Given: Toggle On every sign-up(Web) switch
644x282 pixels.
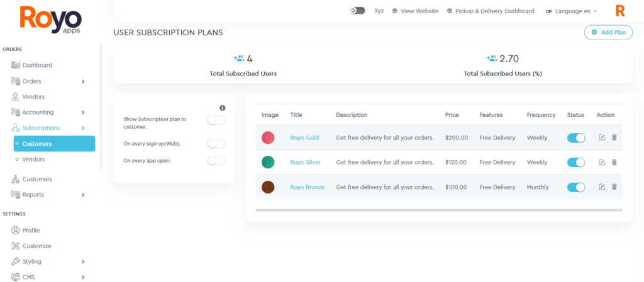Looking at the screenshot, I should [x=216, y=144].
